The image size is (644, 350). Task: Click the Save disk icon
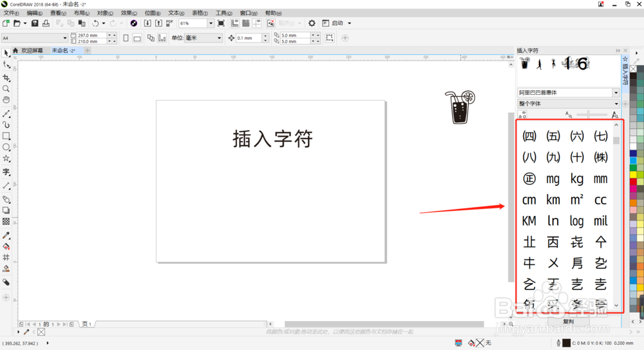(x=35, y=23)
